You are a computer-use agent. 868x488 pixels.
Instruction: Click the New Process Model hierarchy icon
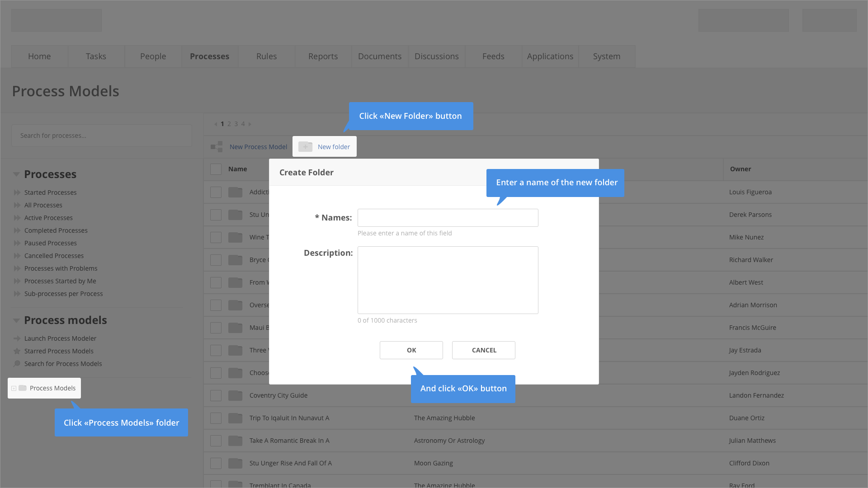click(x=217, y=146)
